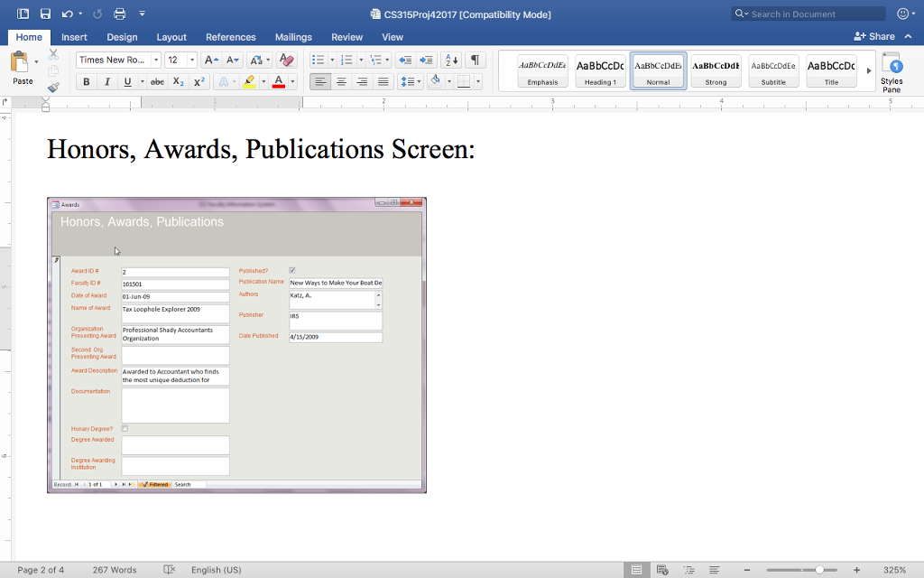Click the Print icon
Image resolution: width=924 pixels, height=578 pixels.
pos(120,14)
